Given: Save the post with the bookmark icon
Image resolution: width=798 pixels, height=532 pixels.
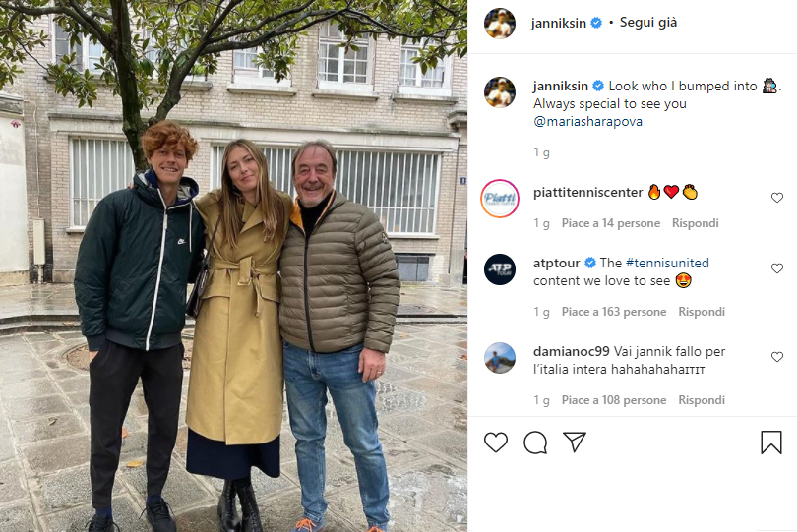Looking at the screenshot, I should point(771,442).
